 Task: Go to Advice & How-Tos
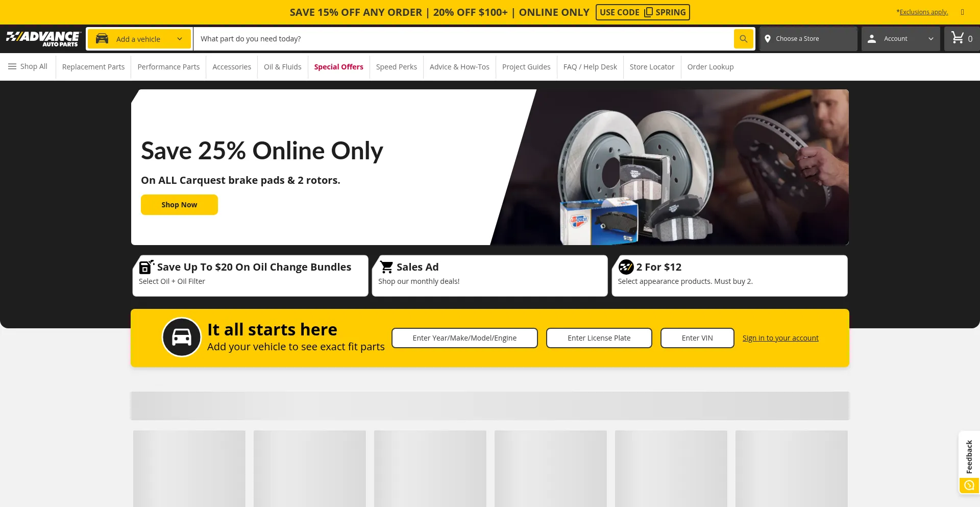(459, 67)
